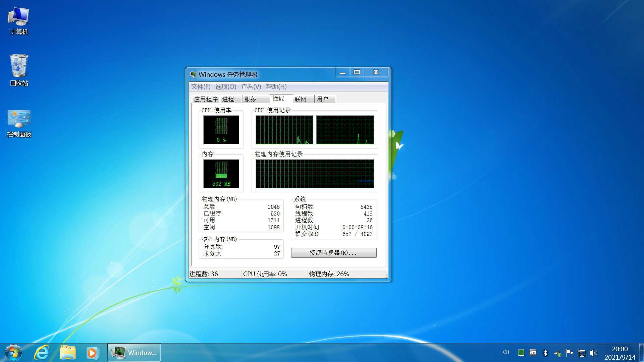This screenshot has width=644, height=362.
Task: Open 帮助(H) menu
Action: pos(276,86)
